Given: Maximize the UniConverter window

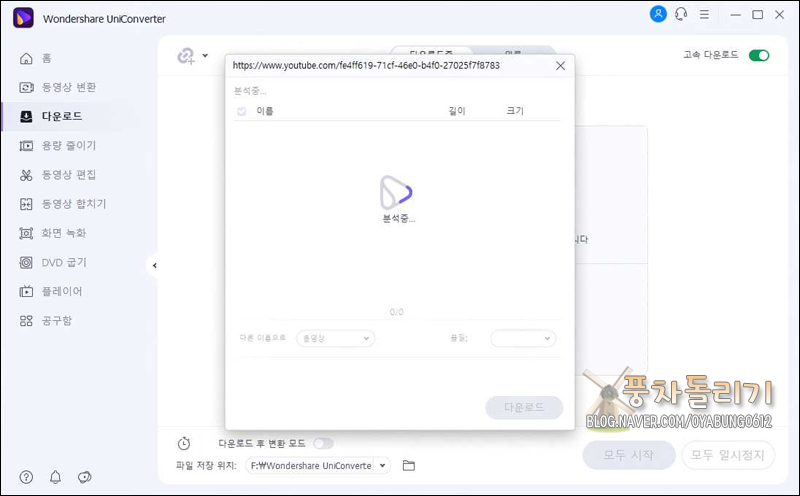Looking at the screenshot, I should [758, 15].
